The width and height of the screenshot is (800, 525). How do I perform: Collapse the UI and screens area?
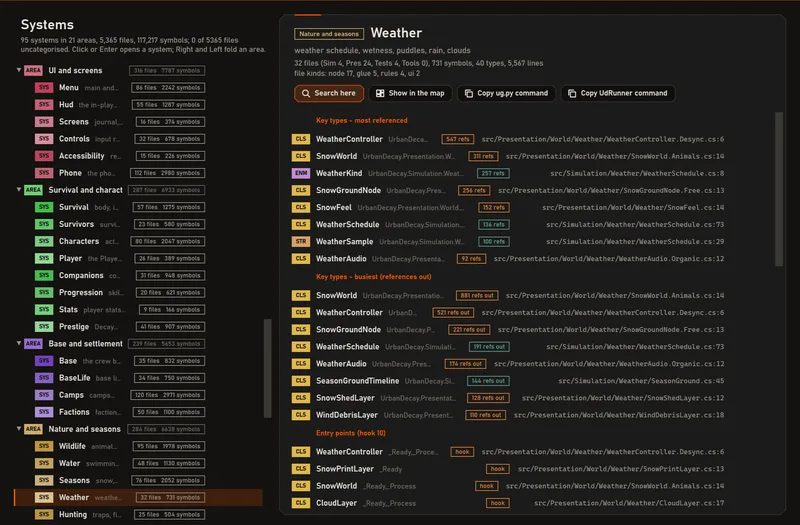19,70
